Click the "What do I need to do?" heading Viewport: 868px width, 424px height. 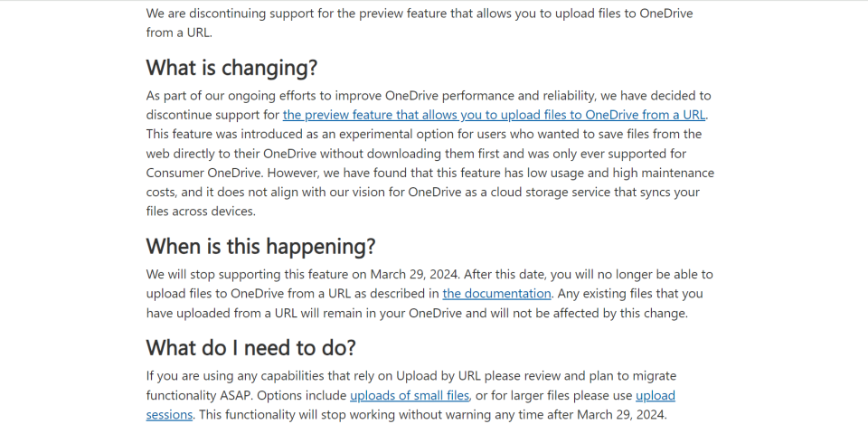[x=250, y=348]
